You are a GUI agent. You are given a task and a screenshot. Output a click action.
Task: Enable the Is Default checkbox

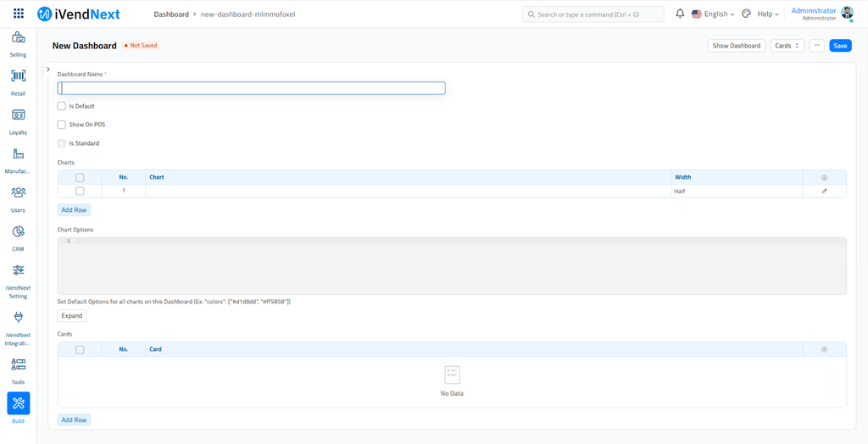pyautogui.click(x=62, y=106)
